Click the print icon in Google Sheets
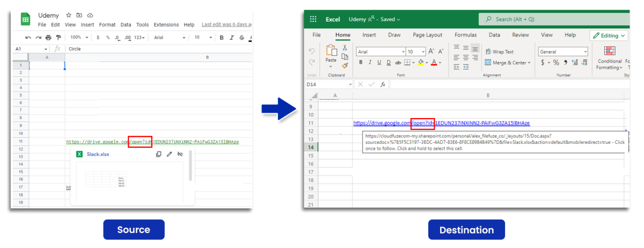This screenshot has width=644, height=248. (x=48, y=38)
